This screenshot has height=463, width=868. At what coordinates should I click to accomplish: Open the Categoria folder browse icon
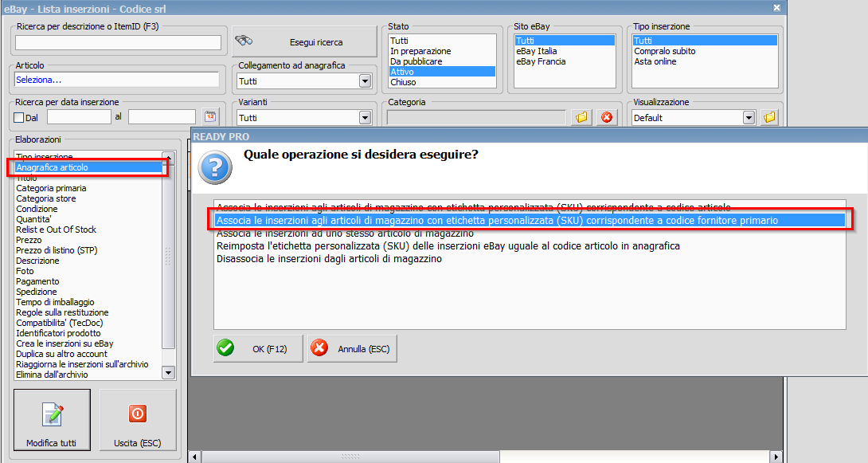(581, 117)
